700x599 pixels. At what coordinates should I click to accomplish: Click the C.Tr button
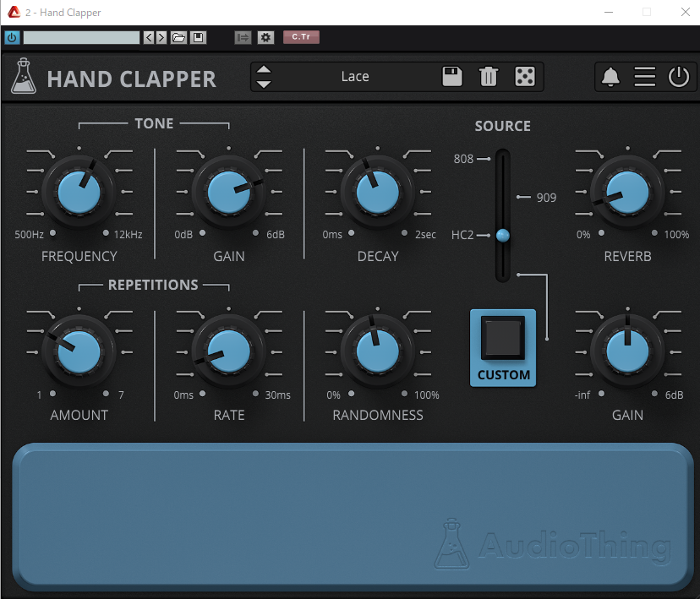click(301, 37)
